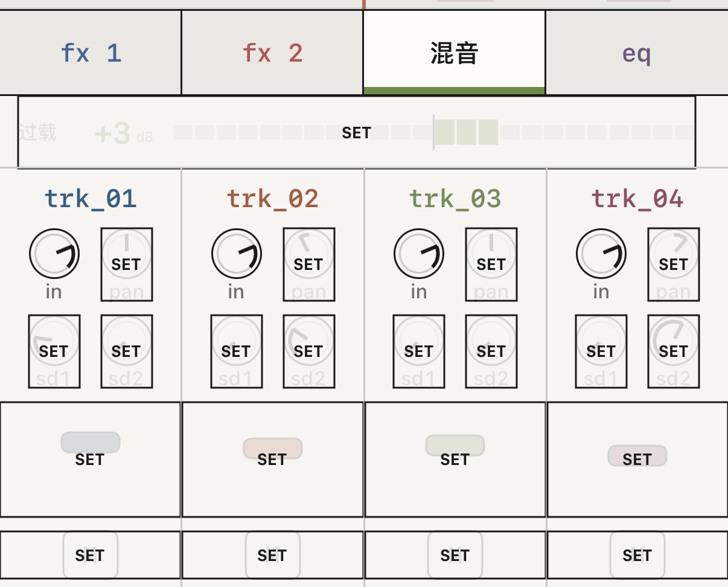This screenshot has height=587, width=728.
Task: Switch to the fx 2 tab
Action: (x=272, y=53)
